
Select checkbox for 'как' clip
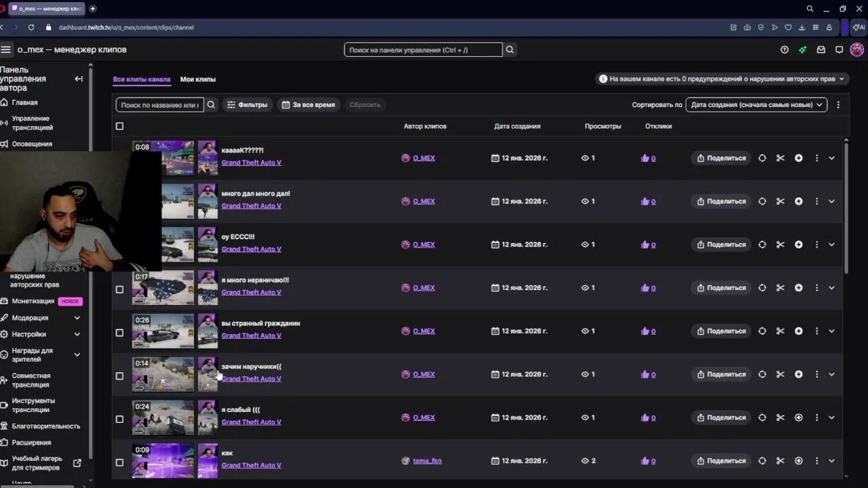click(119, 462)
